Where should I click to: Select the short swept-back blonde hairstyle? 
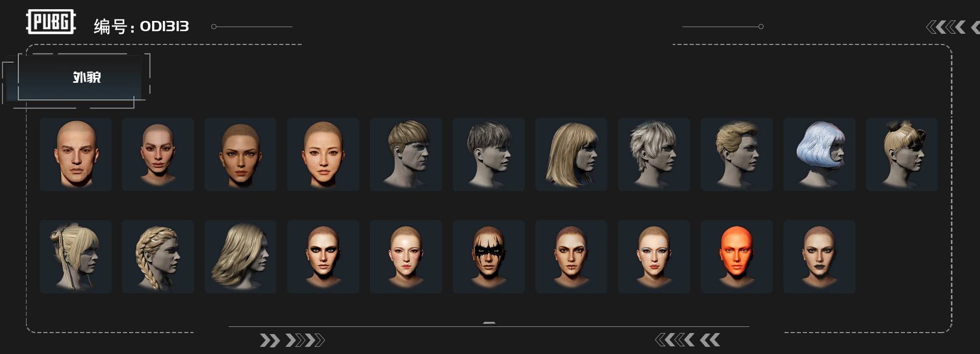[x=737, y=154]
